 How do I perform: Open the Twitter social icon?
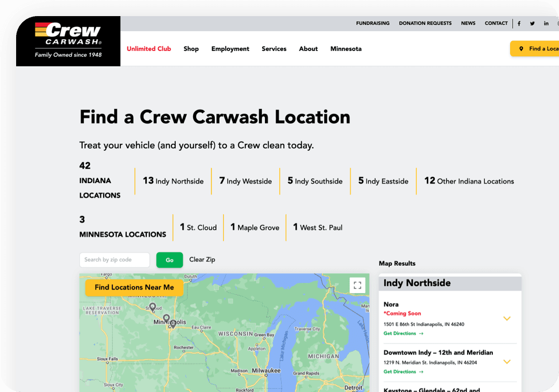532,24
